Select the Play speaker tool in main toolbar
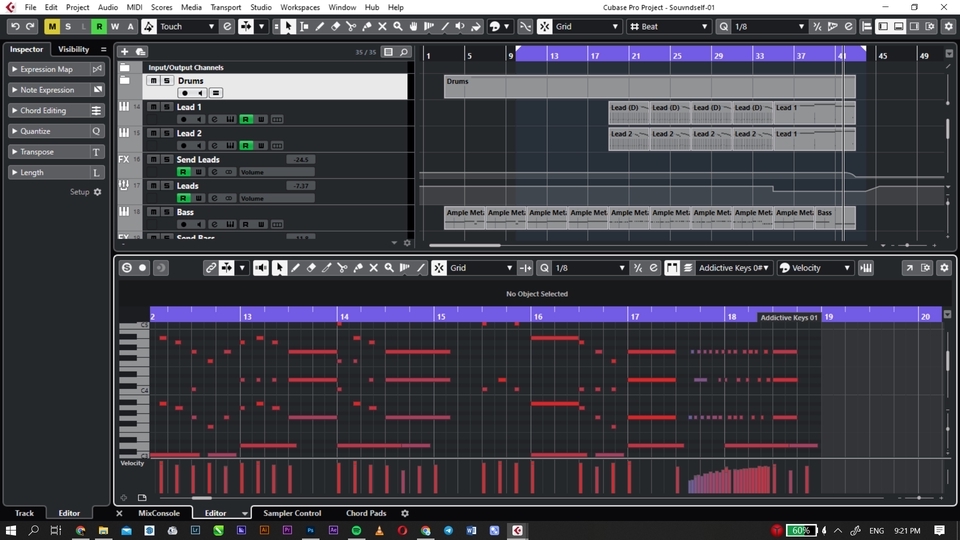 tap(460, 26)
